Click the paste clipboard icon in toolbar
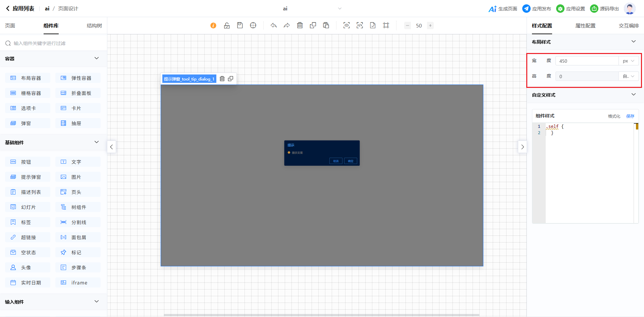Image resolution: width=644 pixels, height=317 pixels. point(326,25)
